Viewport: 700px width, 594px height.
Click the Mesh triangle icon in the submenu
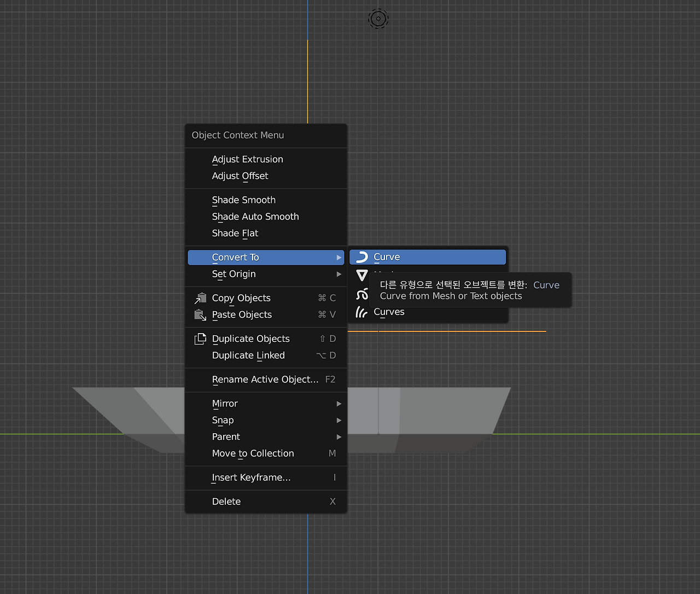tap(362, 275)
